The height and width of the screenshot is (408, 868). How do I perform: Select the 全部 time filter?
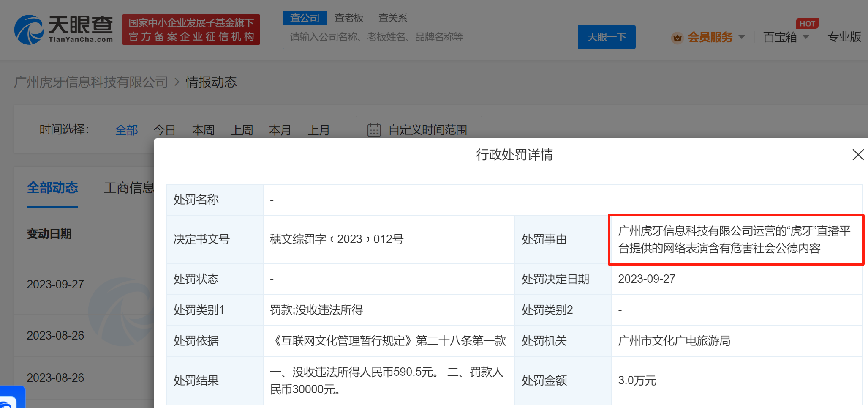[126, 130]
